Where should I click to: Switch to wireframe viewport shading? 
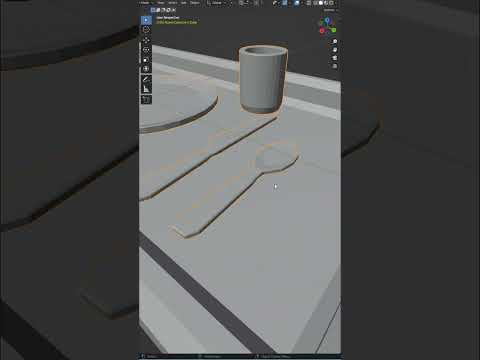pyautogui.click(x=315, y=3)
